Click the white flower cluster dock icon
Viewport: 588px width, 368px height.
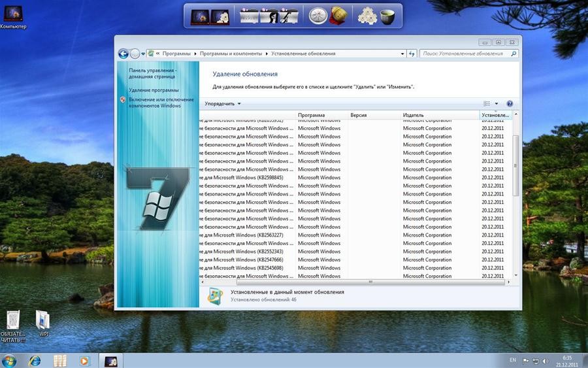pyautogui.click(x=367, y=16)
